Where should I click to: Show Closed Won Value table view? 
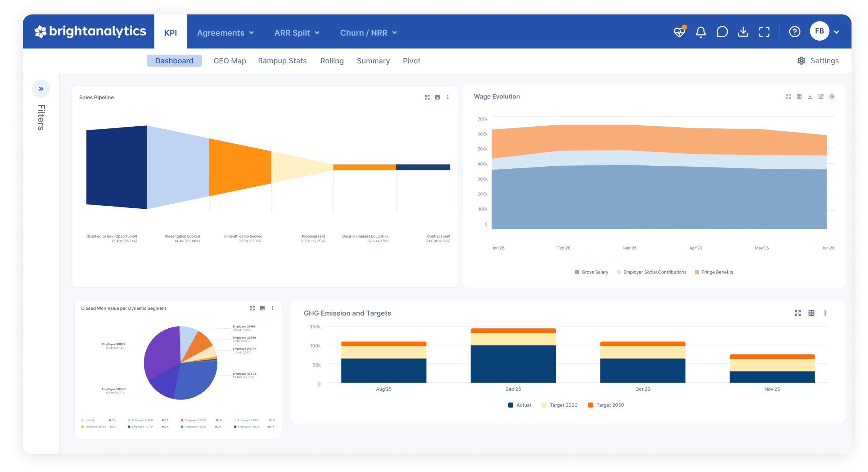(262, 308)
